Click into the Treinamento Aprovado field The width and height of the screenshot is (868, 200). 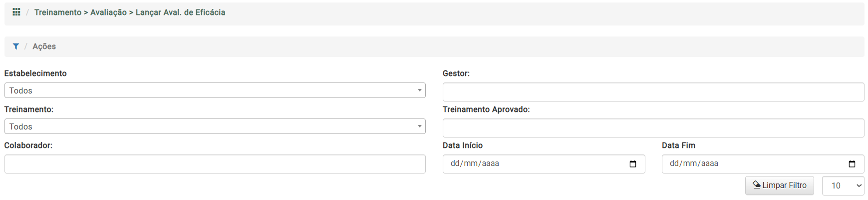[x=653, y=128]
